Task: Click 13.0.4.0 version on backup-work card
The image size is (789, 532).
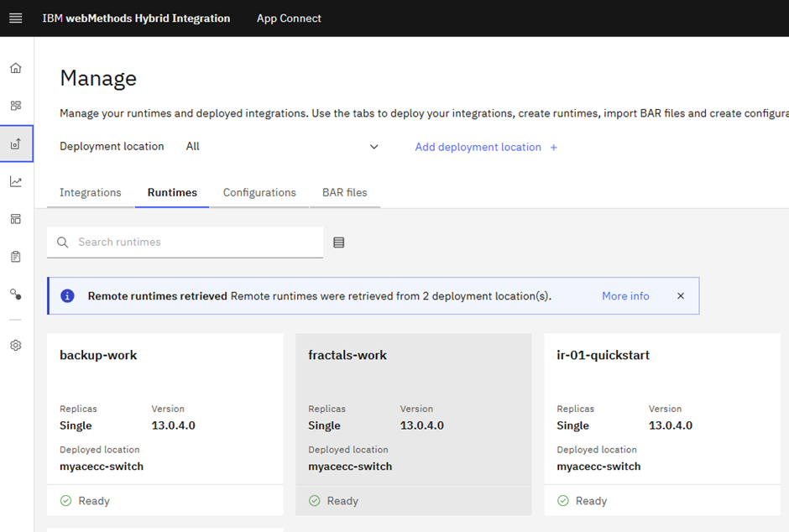Action: coord(173,425)
